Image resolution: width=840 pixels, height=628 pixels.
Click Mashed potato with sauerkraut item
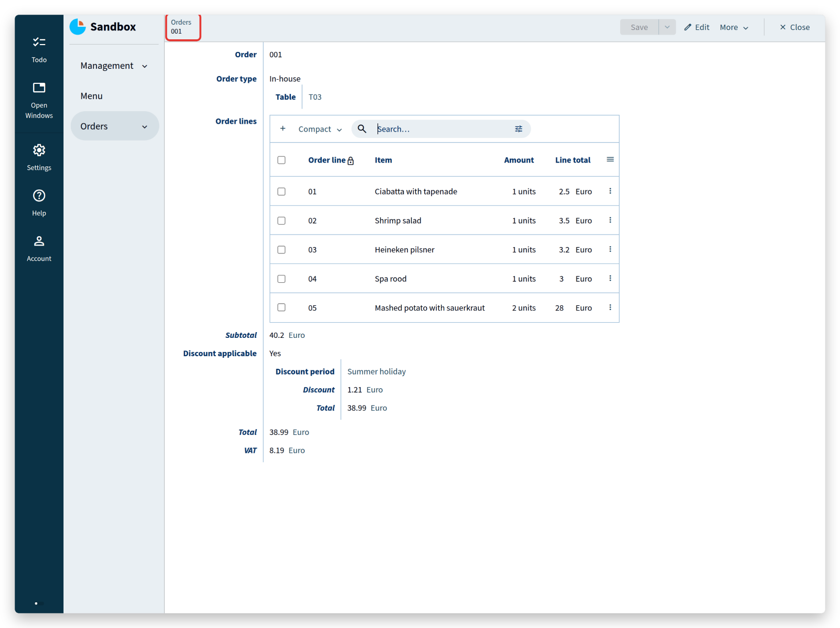(x=429, y=308)
